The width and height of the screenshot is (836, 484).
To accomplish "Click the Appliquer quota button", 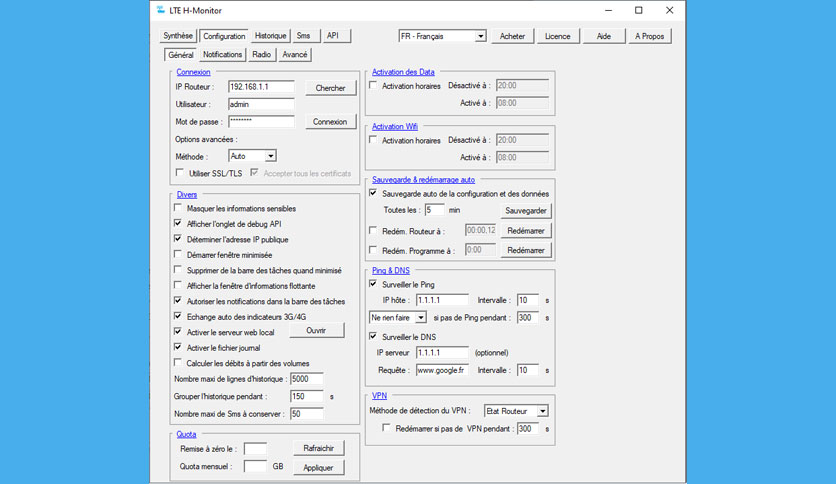I will coord(318,467).
